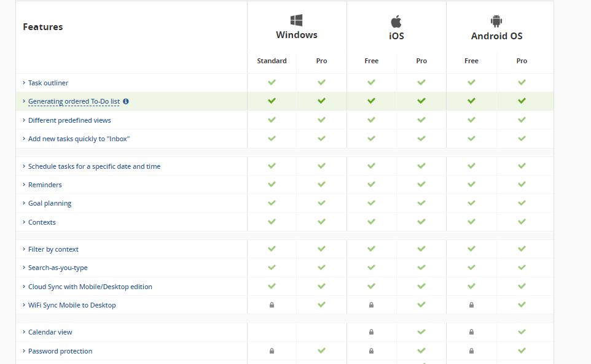The width and height of the screenshot is (591, 364).
Task: Select the Windows Pro column header
Action: click(321, 61)
